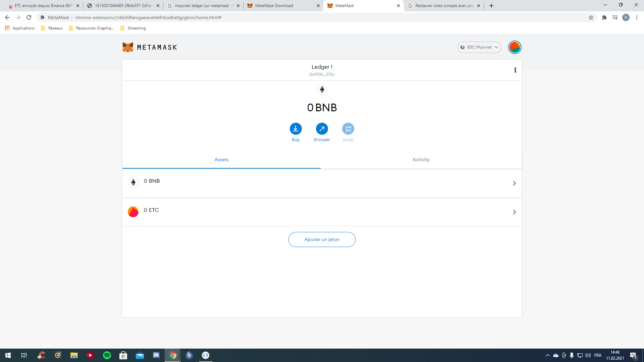Open Discord from the taskbar

pyautogui.click(x=156, y=355)
